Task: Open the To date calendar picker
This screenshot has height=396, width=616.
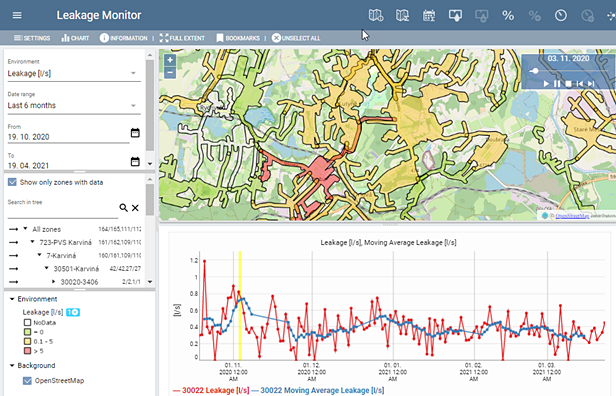Action: point(135,161)
